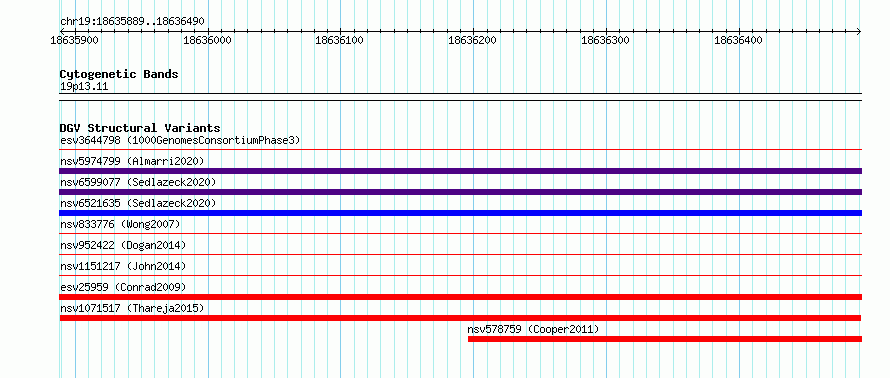The height and width of the screenshot is (378, 890).
Task: Click ruler position 18636100
Action: pos(339,40)
